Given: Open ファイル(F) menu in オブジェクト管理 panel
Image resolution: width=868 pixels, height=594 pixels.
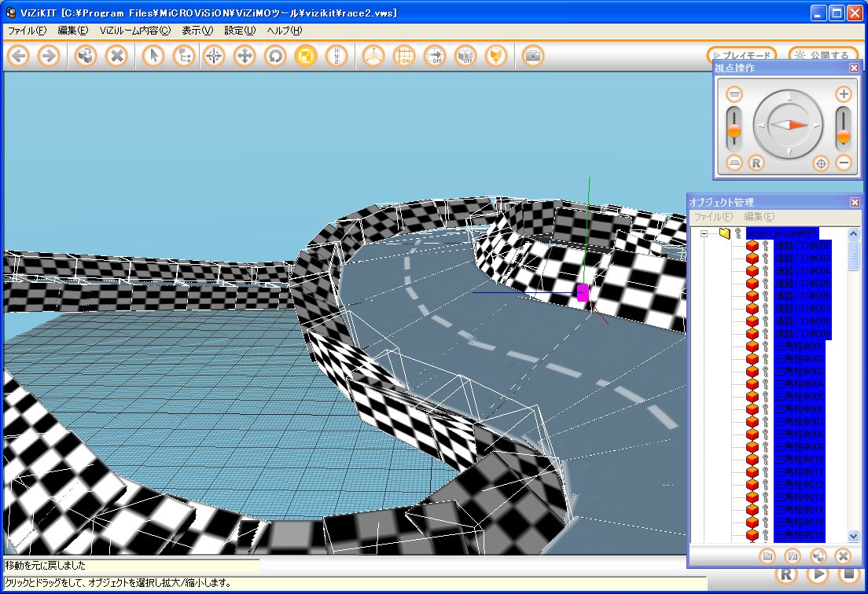Looking at the screenshot, I should (713, 217).
